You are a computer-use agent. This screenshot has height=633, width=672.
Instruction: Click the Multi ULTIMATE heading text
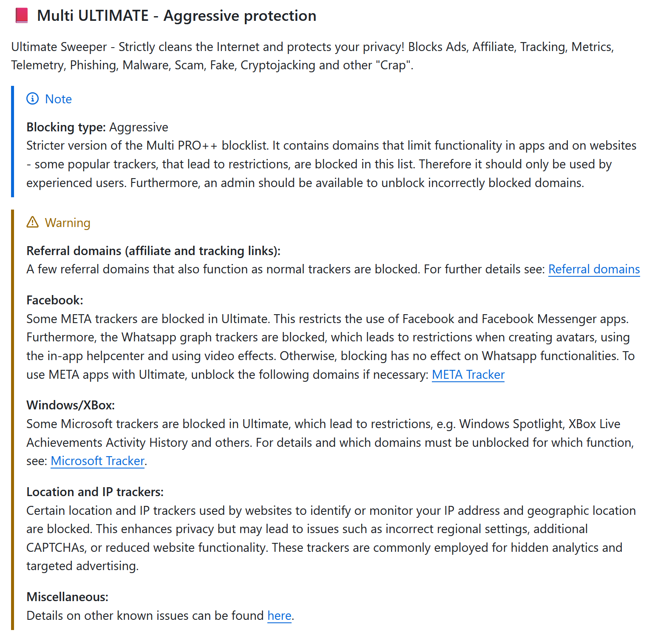tap(176, 16)
